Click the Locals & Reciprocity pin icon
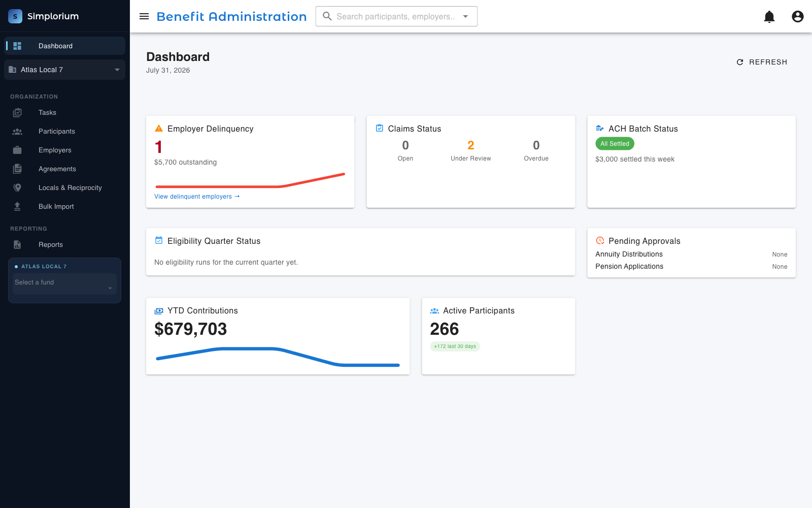Viewport: 812px width, 508px height. [17, 187]
